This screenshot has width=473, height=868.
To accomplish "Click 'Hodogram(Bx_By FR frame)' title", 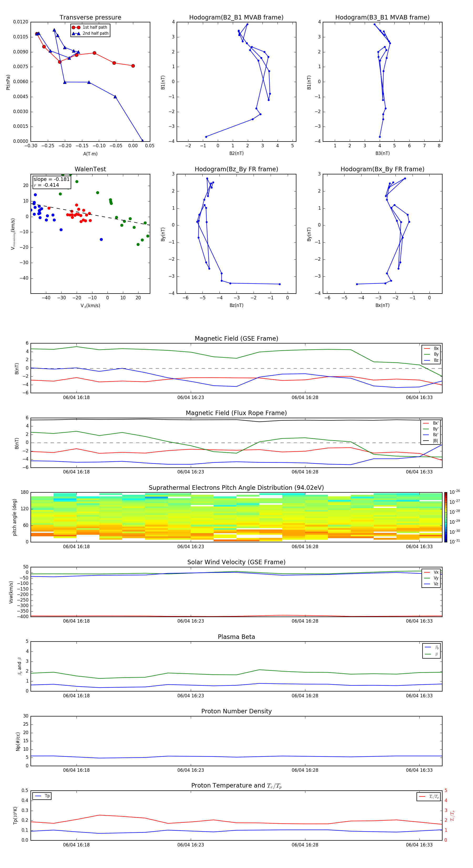I will click(382, 169).
